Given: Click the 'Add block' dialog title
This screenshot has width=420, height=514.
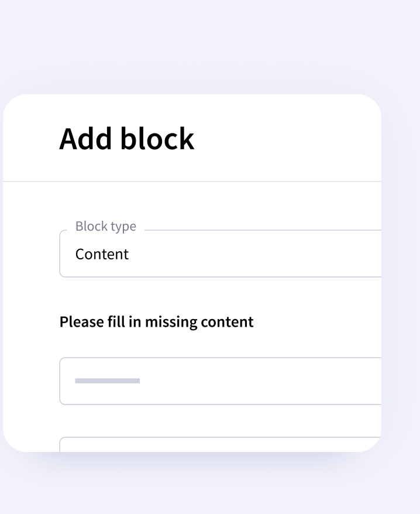Looking at the screenshot, I should coord(126,139).
